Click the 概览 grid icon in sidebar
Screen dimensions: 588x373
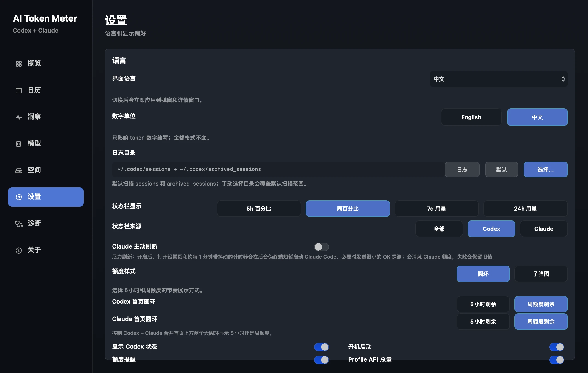[x=19, y=64]
